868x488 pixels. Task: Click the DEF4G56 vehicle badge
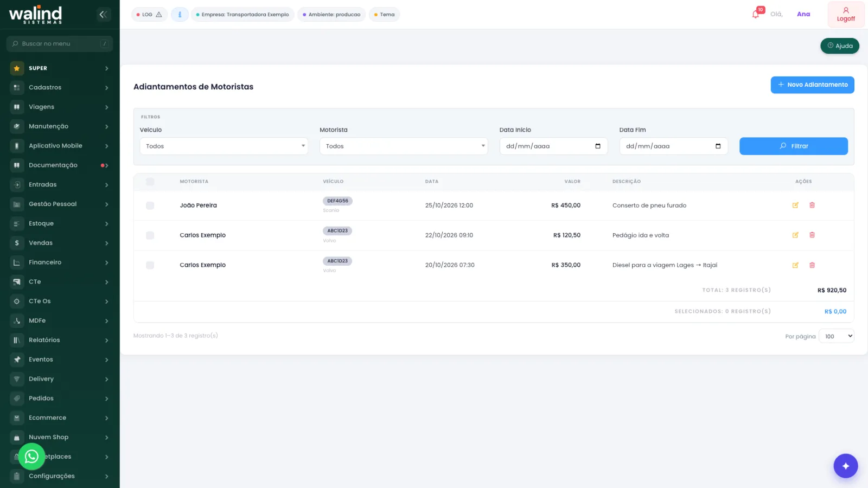click(337, 201)
